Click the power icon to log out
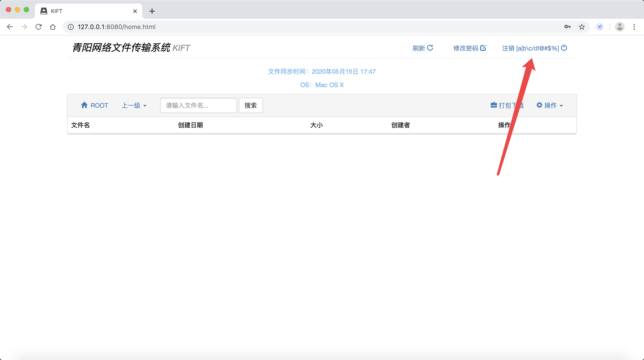Viewport: 644px width, 360px height. click(x=564, y=48)
